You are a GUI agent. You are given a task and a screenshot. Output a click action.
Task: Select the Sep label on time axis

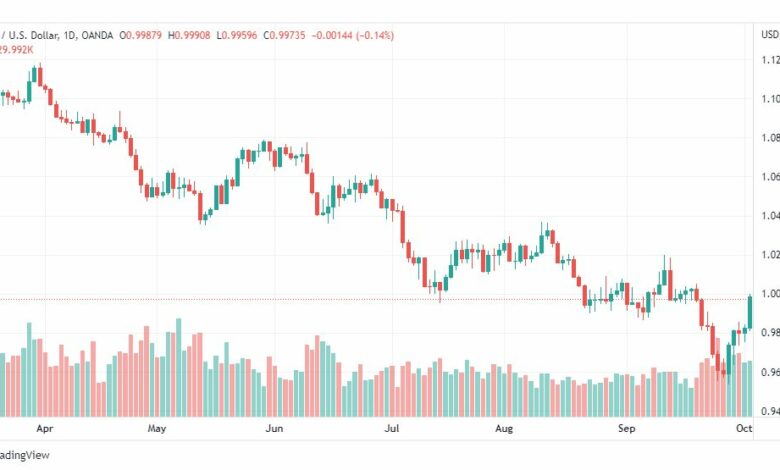pyautogui.click(x=626, y=428)
